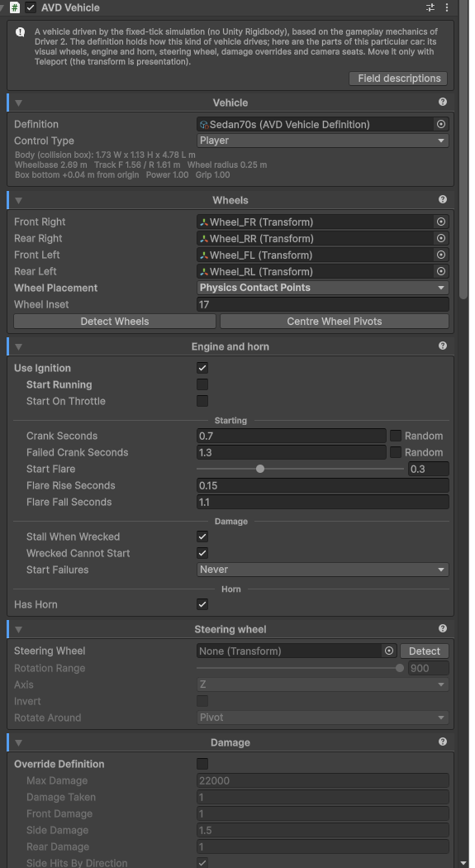
Task: Click Field descriptions button
Action: (x=398, y=78)
